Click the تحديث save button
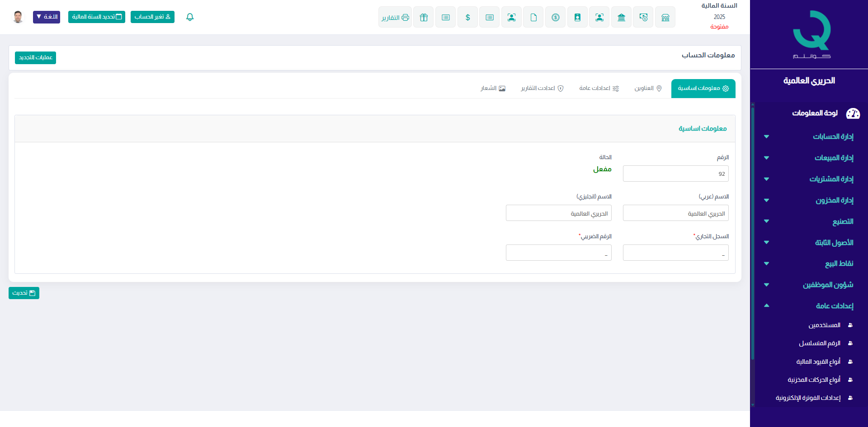The width and height of the screenshot is (868, 427). pos(24,293)
